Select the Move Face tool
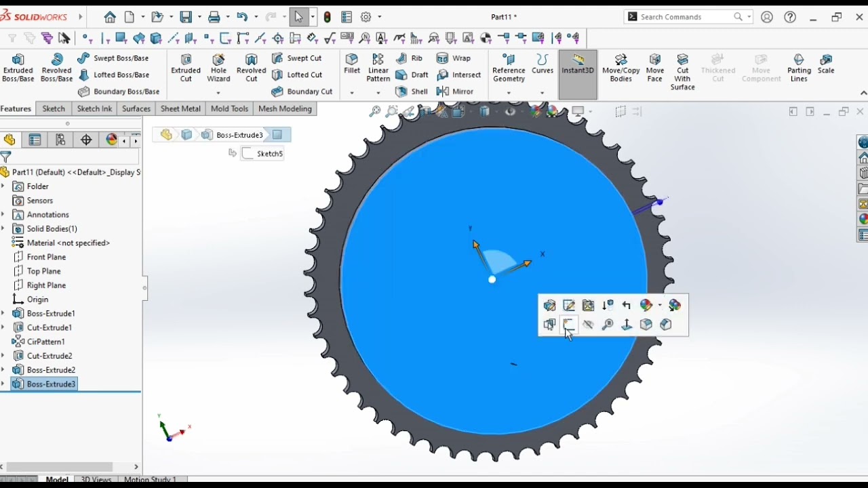The image size is (868, 488). [x=655, y=68]
